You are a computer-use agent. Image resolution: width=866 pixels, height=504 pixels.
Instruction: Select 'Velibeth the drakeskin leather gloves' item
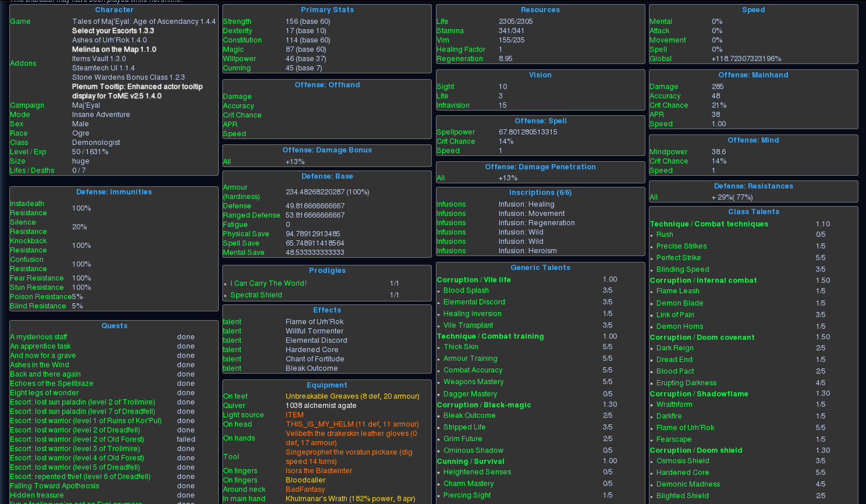point(352,438)
